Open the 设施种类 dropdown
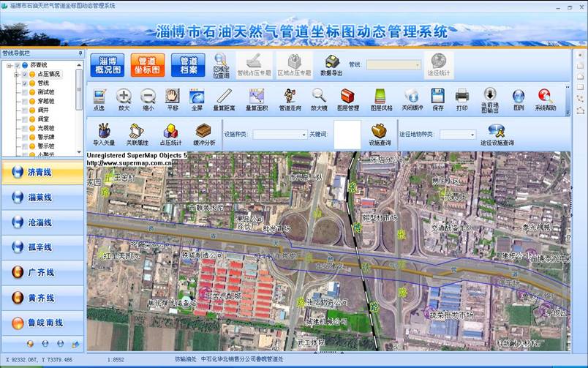This screenshot has height=368, width=588. tap(280, 135)
